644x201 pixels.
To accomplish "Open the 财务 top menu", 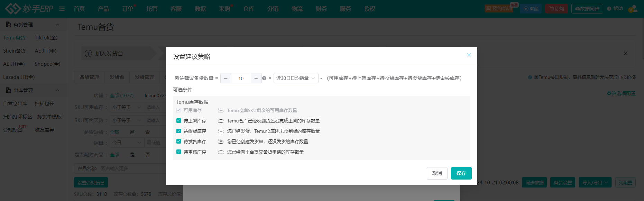I will (321, 9).
